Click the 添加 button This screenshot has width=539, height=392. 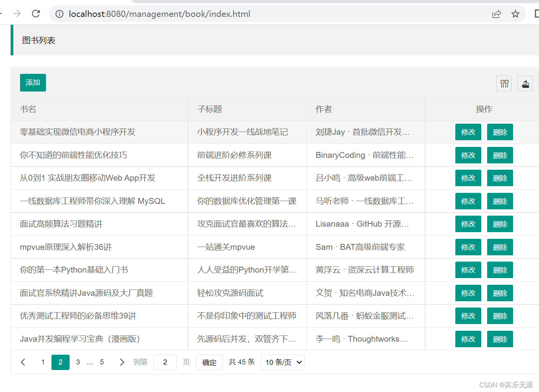pos(33,82)
